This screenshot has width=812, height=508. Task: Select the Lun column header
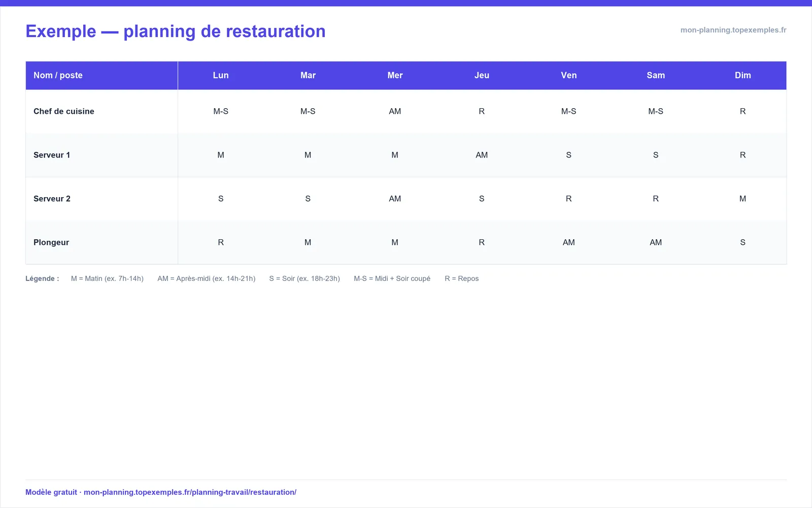click(221, 75)
